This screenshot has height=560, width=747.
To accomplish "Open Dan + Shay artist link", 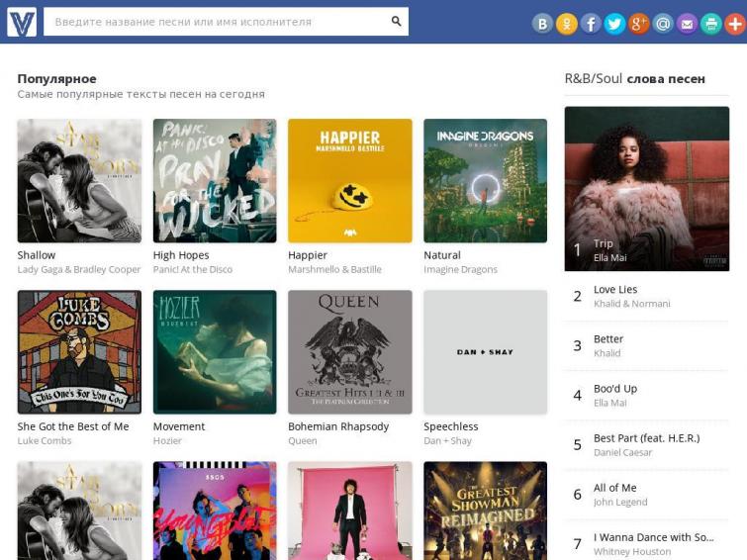I will pyautogui.click(x=447, y=441).
